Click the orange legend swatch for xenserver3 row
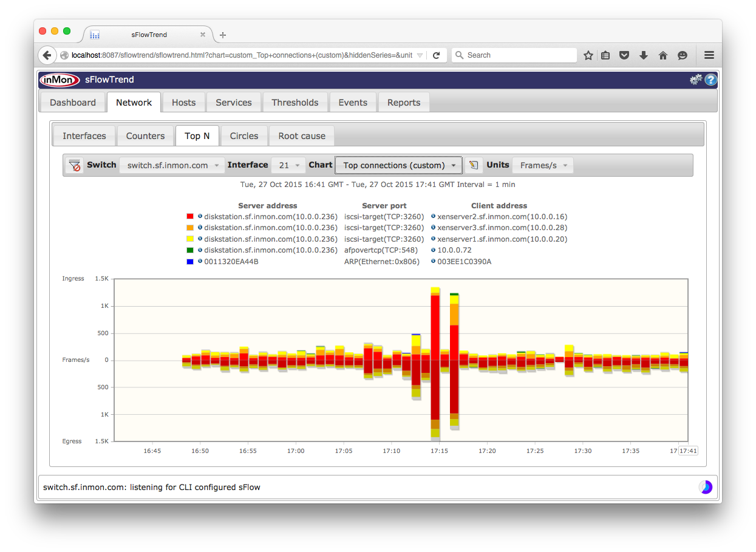Image resolution: width=756 pixels, height=552 pixels. point(190,228)
